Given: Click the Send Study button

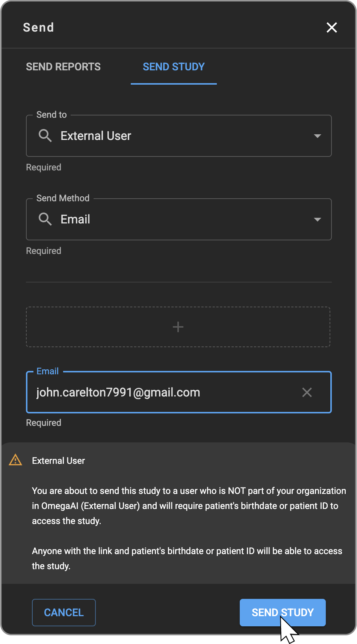Looking at the screenshot, I should click(x=283, y=612).
